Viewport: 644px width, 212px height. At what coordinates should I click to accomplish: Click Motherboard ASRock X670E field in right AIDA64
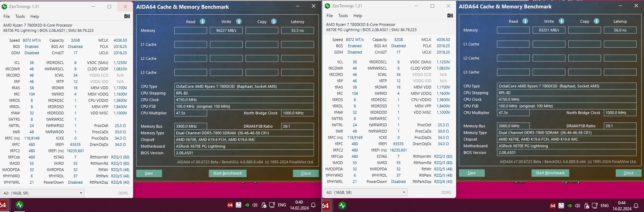tap(567, 146)
